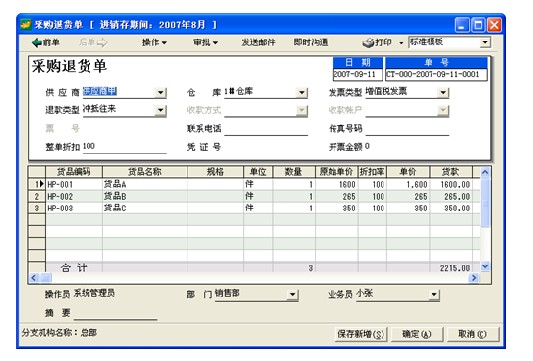Click the vertical scrollbar thumb of table
533x361 pixels.
coord(485,202)
